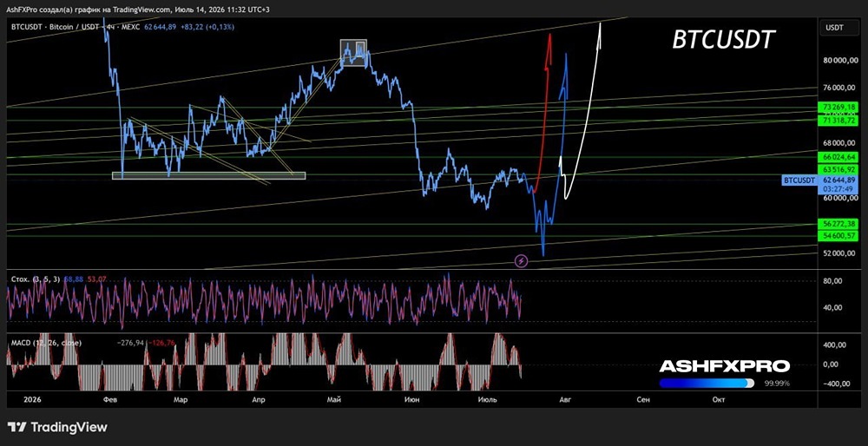The image size is (868, 446).
Task: Click the purple lightning bolt event icon
Action: (521, 261)
